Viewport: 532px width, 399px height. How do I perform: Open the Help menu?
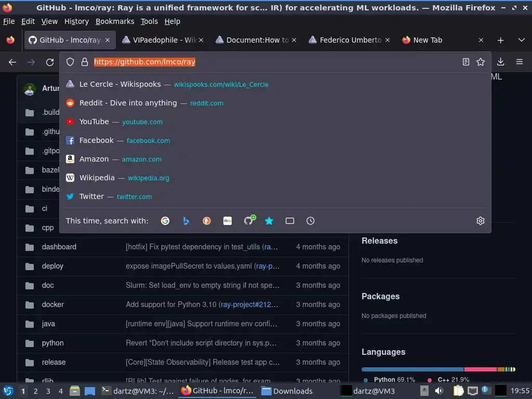(172, 21)
